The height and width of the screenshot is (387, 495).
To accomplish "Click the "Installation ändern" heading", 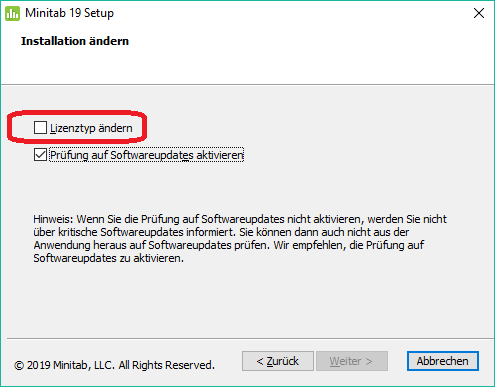I will coord(75,41).
